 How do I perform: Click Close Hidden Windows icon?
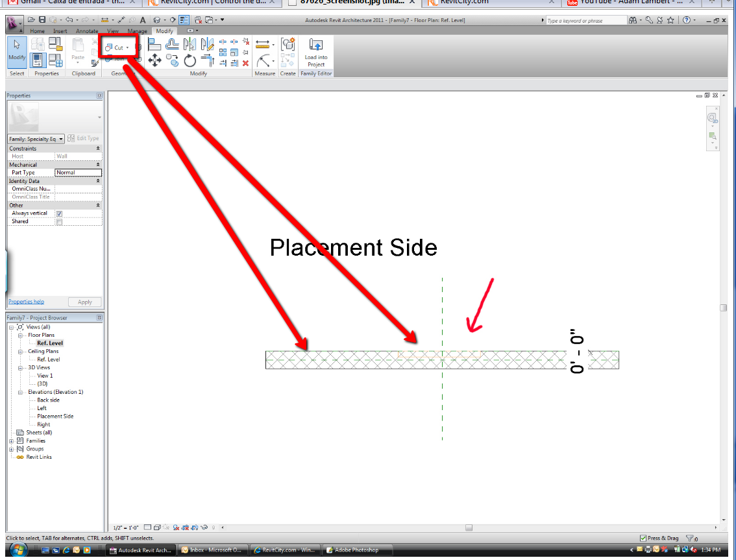(x=198, y=19)
